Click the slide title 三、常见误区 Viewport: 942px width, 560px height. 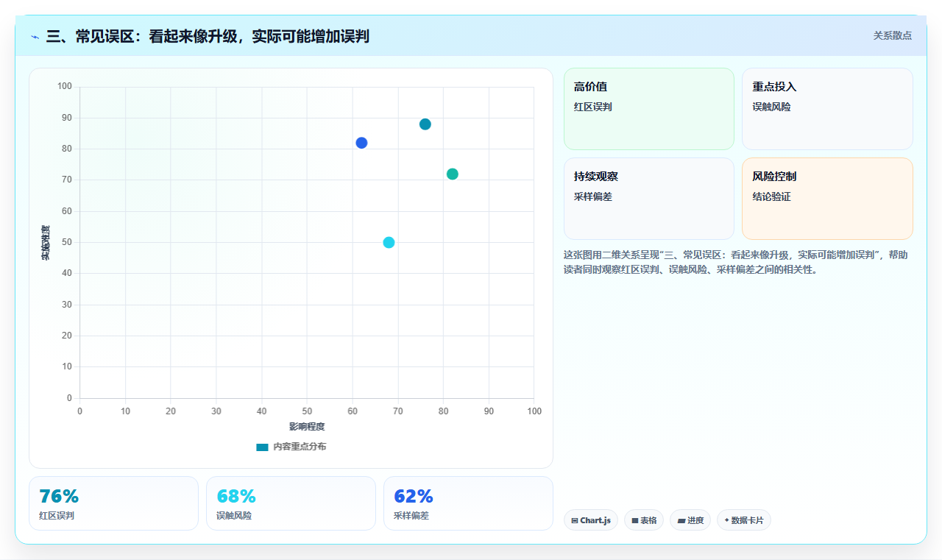click(208, 36)
